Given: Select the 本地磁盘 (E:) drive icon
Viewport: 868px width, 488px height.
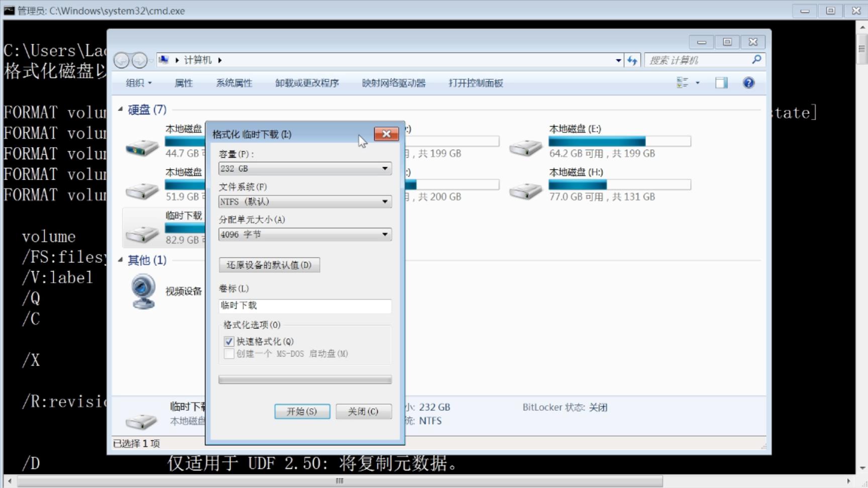Looking at the screenshot, I should 525,146.
